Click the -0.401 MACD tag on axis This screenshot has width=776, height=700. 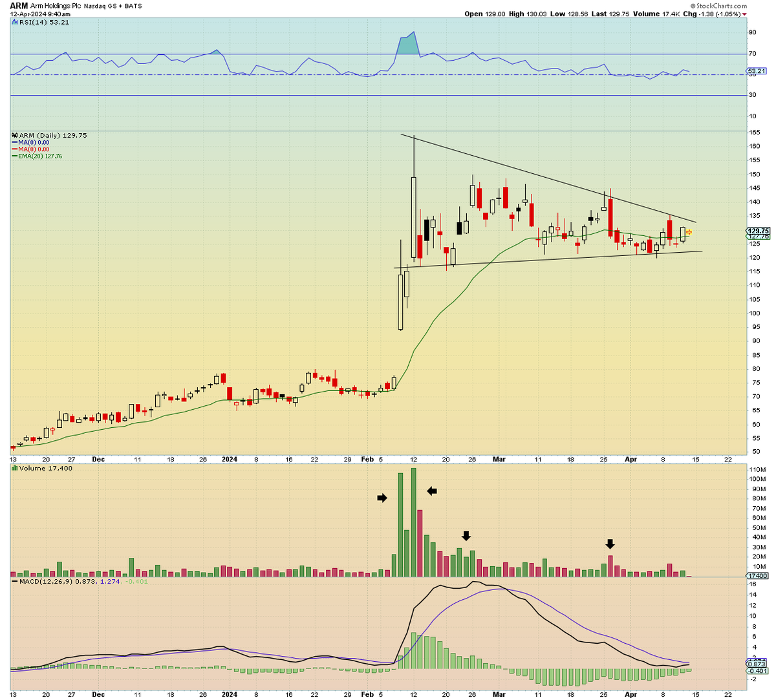[757, 670]
